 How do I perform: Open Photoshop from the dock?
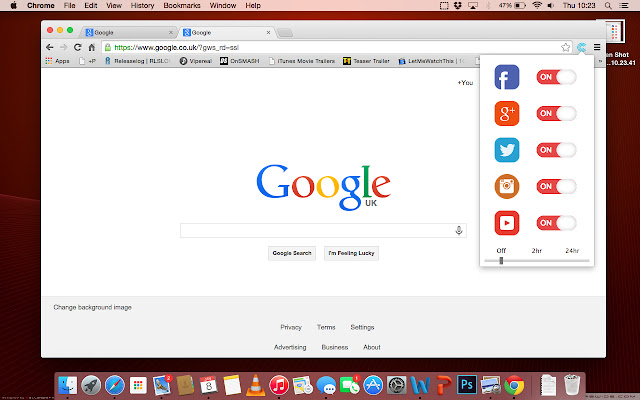[467, 385]
